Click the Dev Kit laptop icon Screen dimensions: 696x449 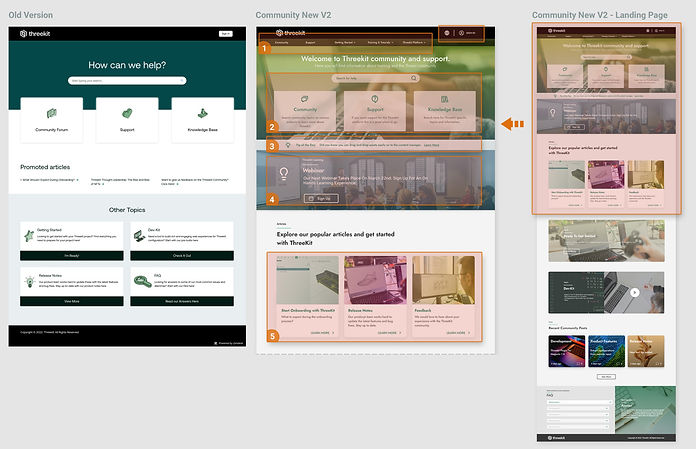click(139, 236)
